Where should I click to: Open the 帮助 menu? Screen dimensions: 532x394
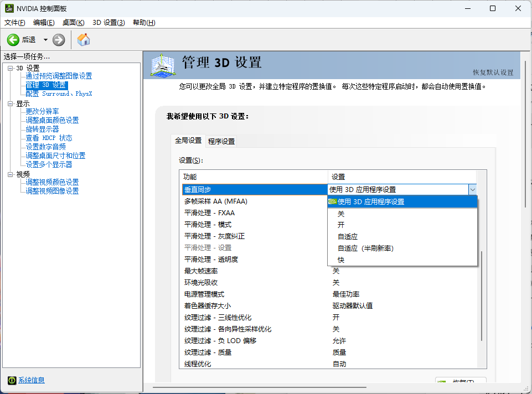143,22
